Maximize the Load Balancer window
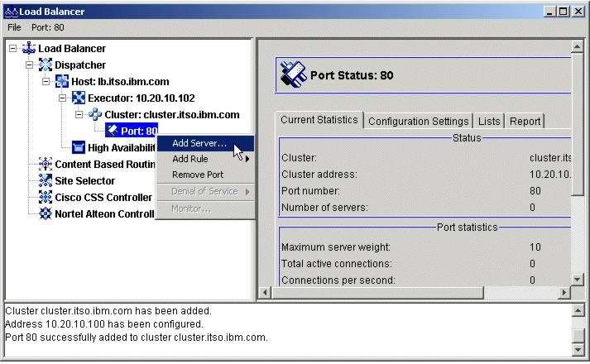The height and width of the screenshot is (364, 590). 564,12
